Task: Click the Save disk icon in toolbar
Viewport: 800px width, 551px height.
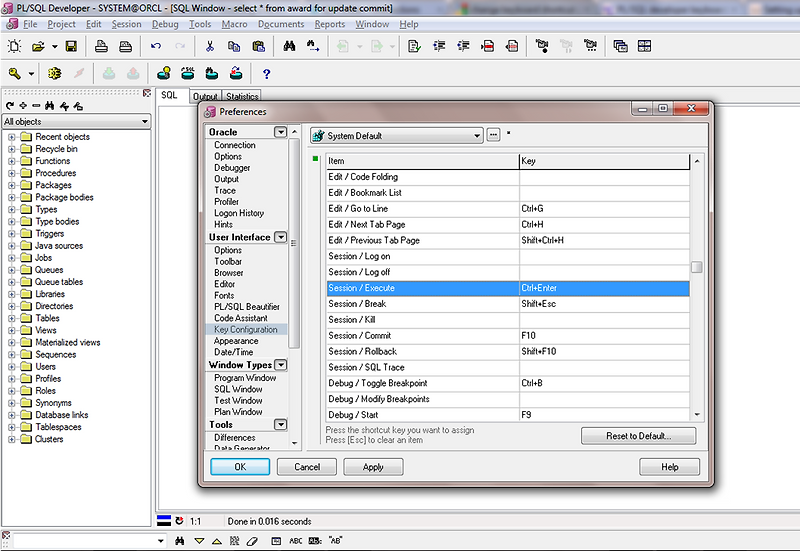Action: pos(71,46)
